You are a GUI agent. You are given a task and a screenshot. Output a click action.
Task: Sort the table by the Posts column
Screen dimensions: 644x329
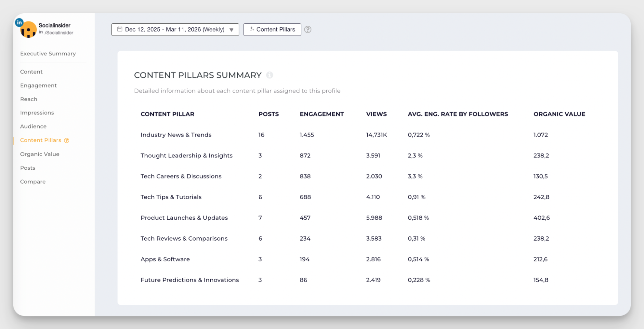(268, 114)
